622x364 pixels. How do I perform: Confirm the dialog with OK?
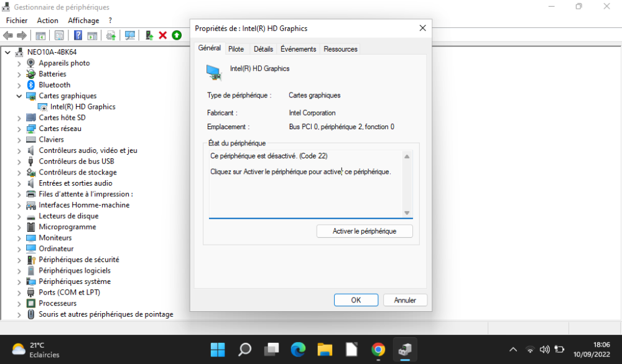[356, 300]
